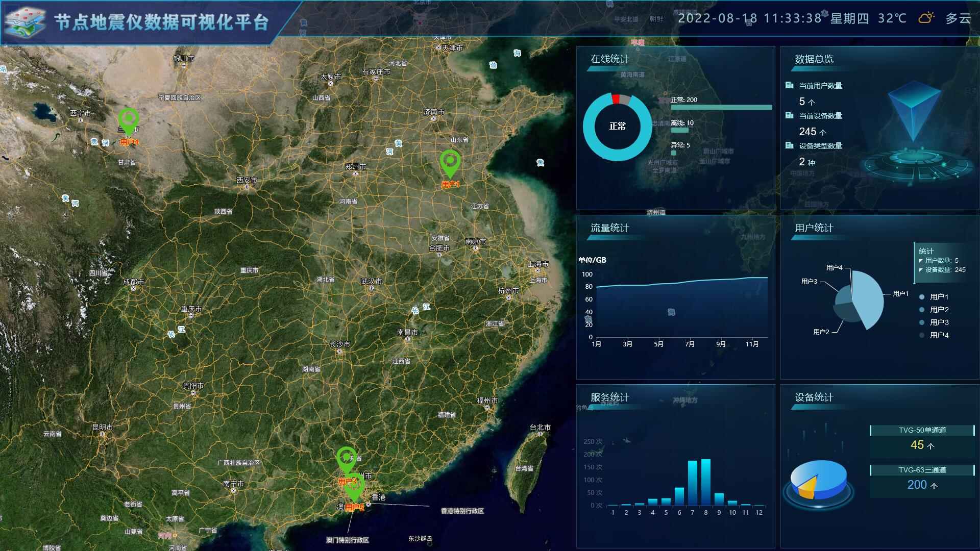
Task: Click 昆明市 label on the map
Action: (x=103, y=427)
